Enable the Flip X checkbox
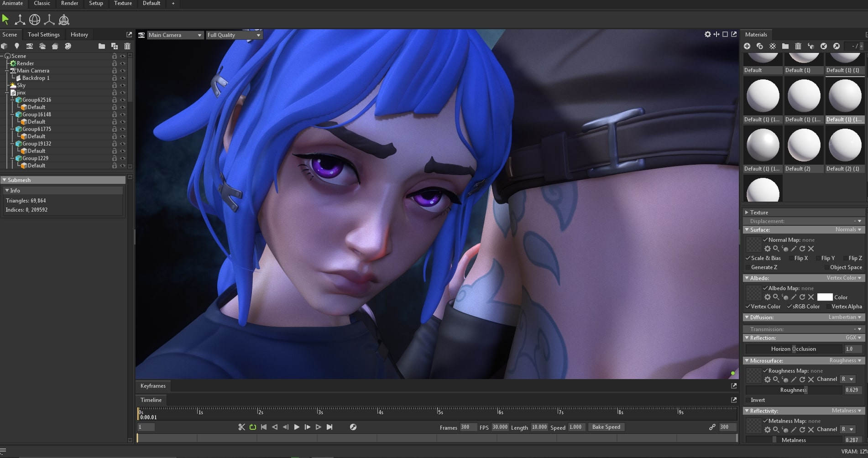This screenshot has width=868, height=458. pyautogui.click(x=791, y=258)
